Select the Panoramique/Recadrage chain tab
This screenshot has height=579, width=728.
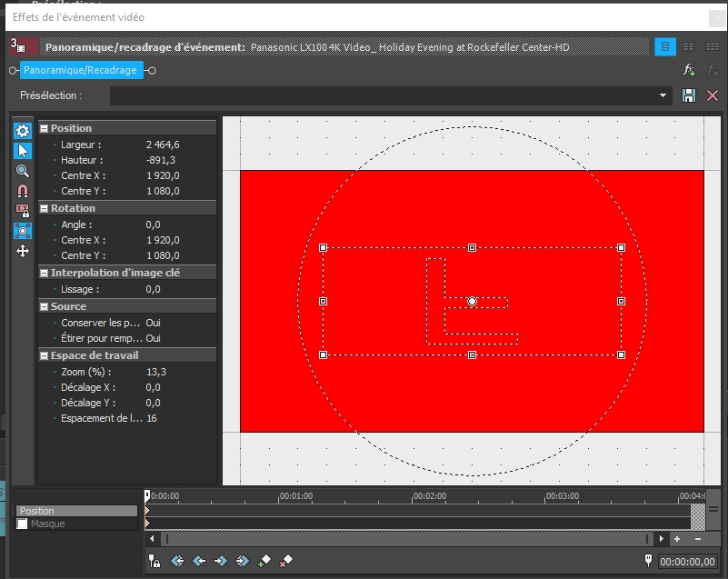point(81,70)
